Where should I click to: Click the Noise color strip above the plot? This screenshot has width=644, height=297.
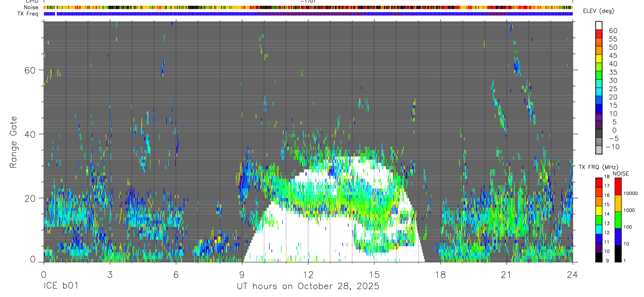(x=308, y=7)
